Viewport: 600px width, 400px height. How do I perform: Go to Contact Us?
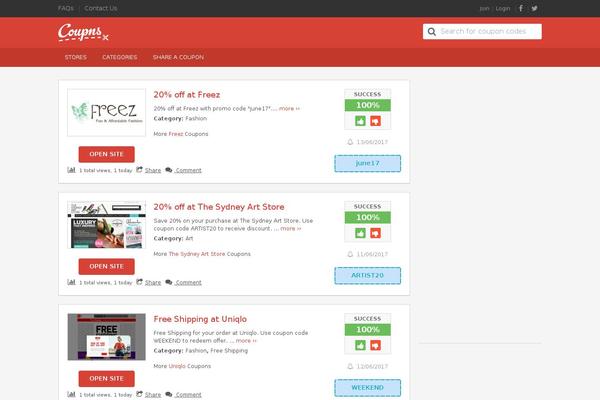pyautogui.click(x=101, y=8)
